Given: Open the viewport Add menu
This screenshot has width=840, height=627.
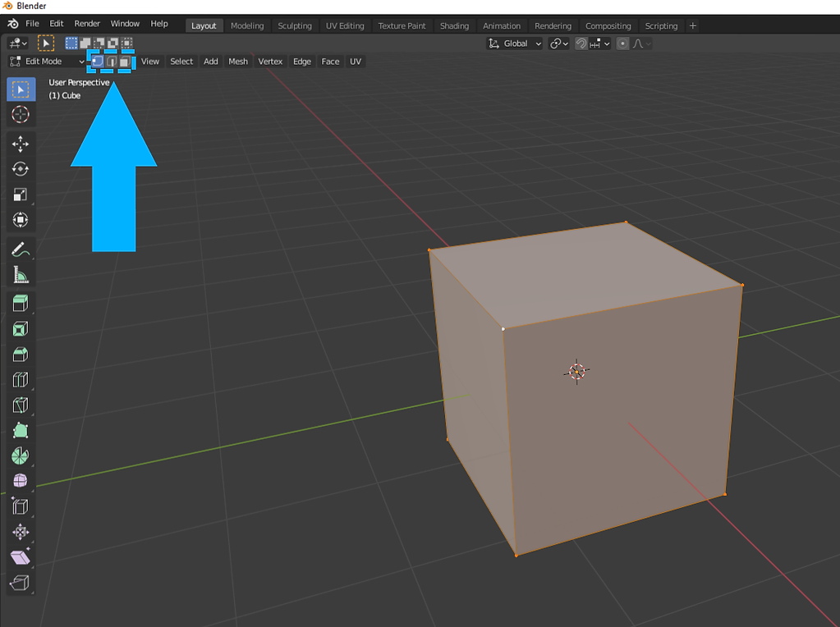Looking at the screenshot, I should [210, 62].
